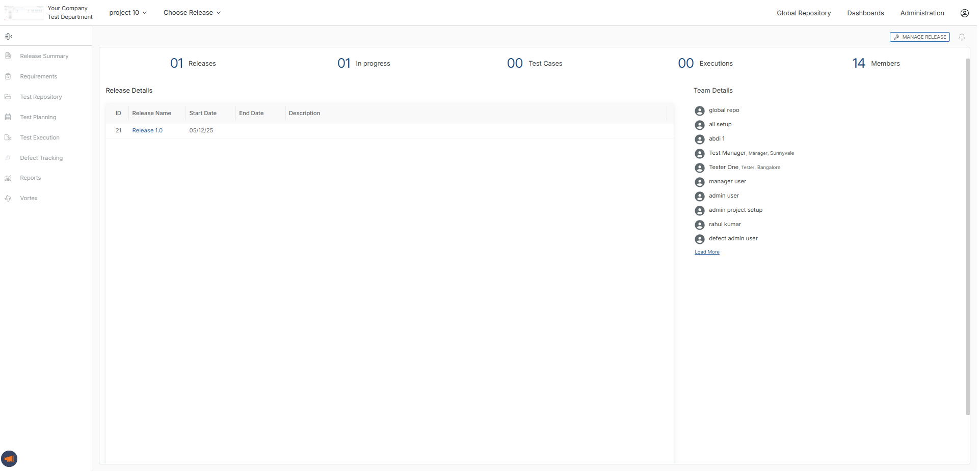
Task: Open Release 1.0 details
Action: (x=147, y=130)
